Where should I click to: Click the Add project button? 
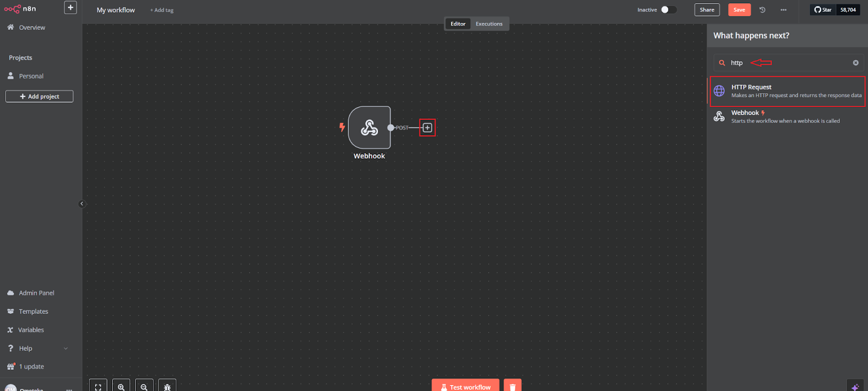point(40,96)
